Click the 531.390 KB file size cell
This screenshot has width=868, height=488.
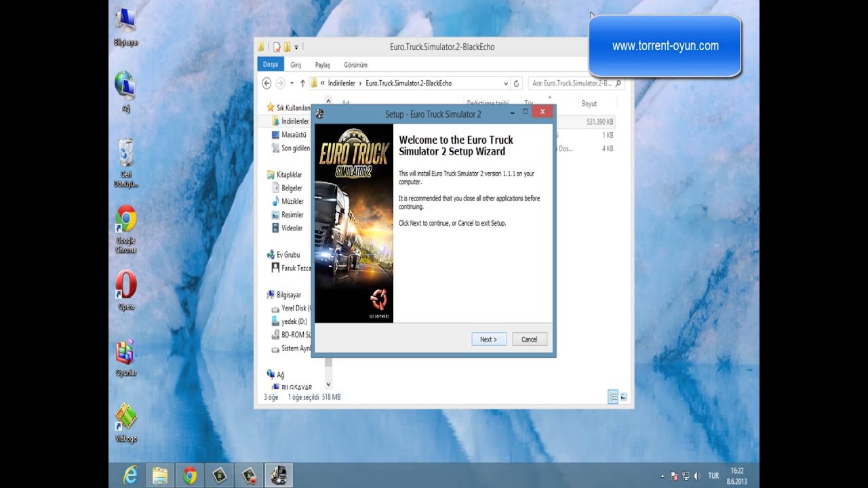pyautogui.click(x=600, y=122)
